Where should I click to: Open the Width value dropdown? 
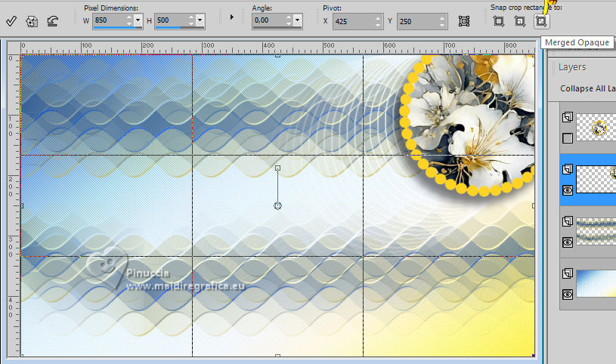(x=138, y=20)
